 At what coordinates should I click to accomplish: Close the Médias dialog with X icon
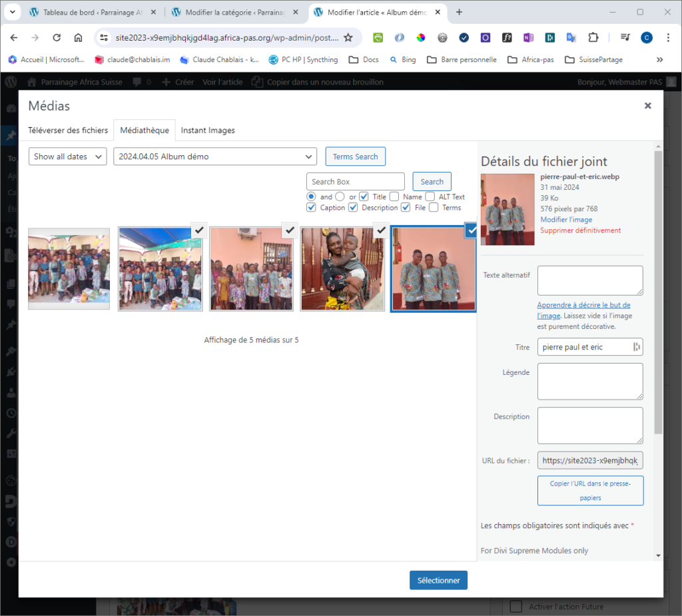[647, 106]
